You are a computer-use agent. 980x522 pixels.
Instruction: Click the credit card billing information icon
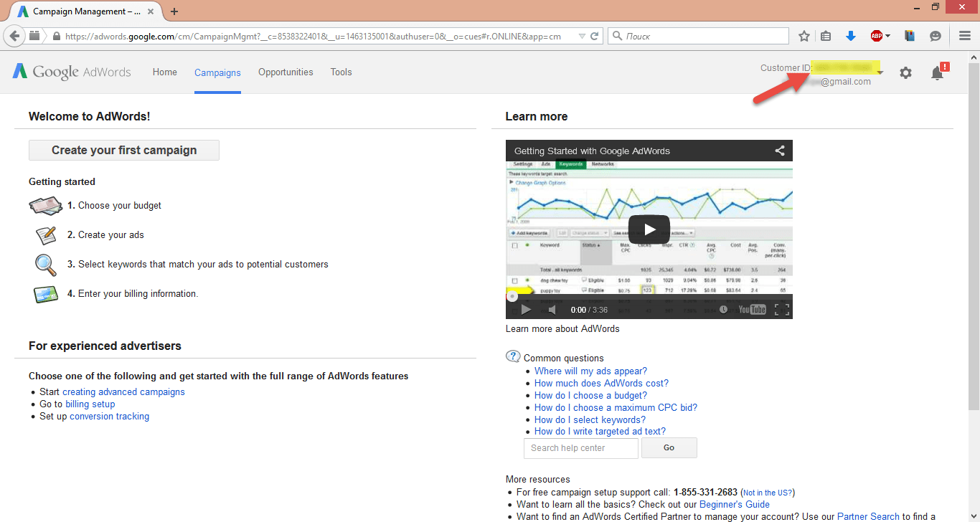click(46, 294)
